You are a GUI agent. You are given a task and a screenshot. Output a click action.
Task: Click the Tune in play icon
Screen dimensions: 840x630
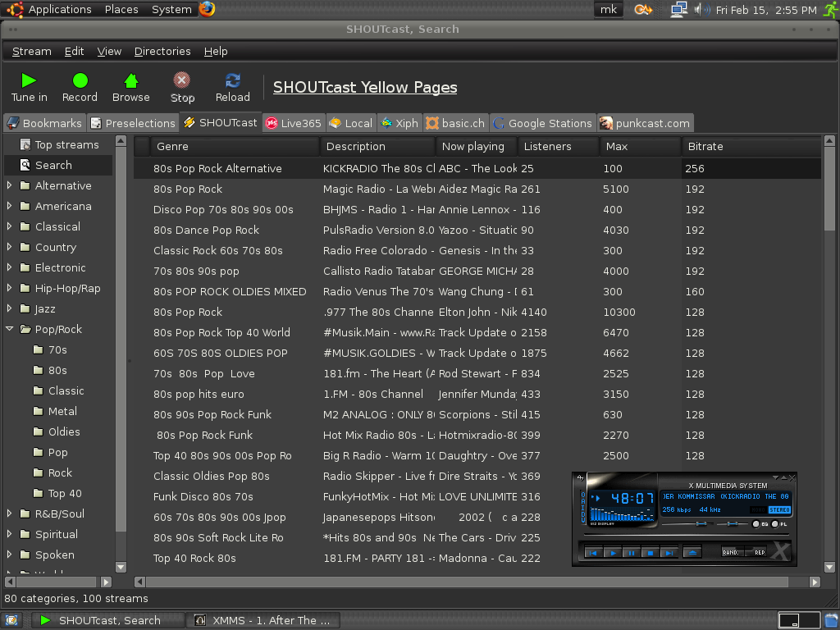29,80
